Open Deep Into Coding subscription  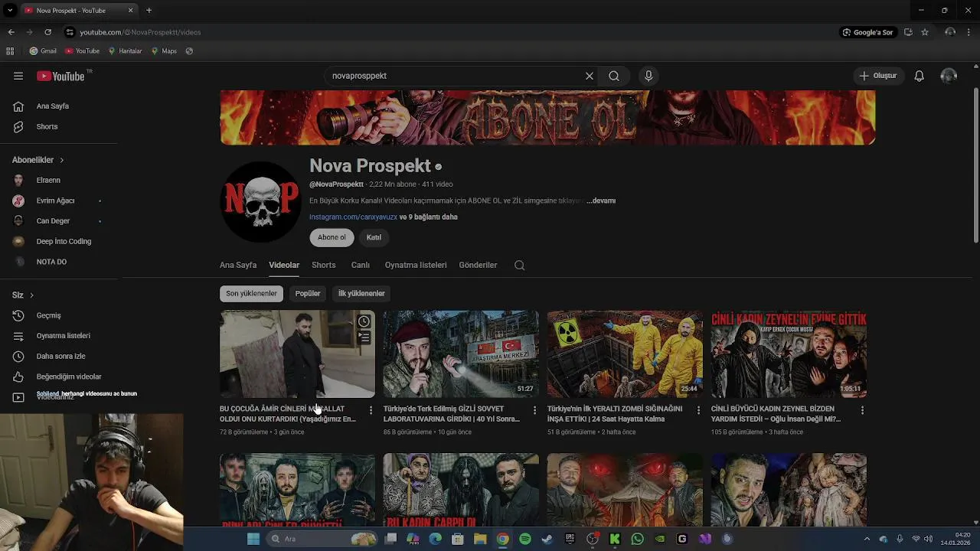pos(59,241)
